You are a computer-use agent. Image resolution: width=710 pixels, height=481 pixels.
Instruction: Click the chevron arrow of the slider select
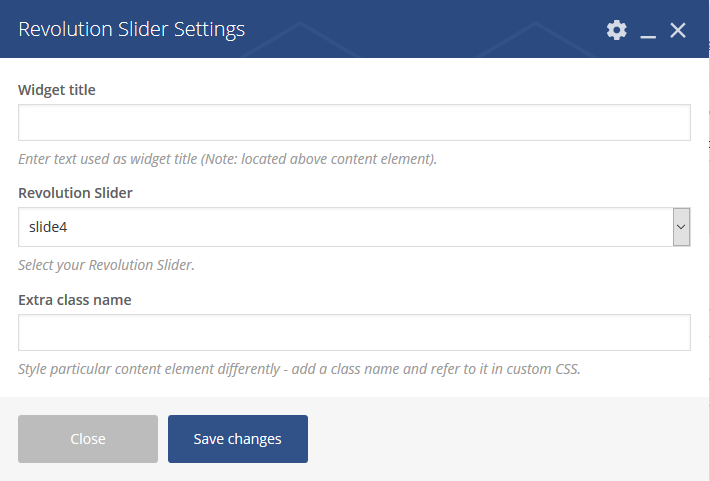pos(681,227)
